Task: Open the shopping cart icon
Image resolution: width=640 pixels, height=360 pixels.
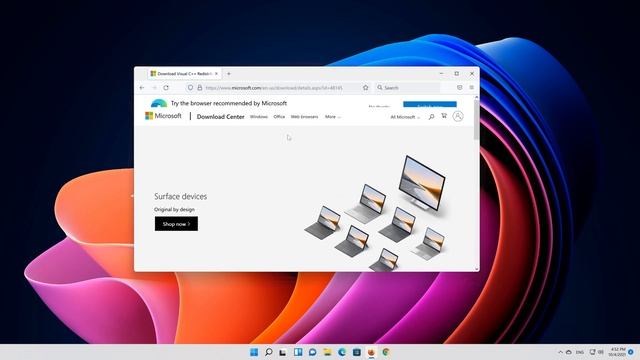Action: click(444, 116)
